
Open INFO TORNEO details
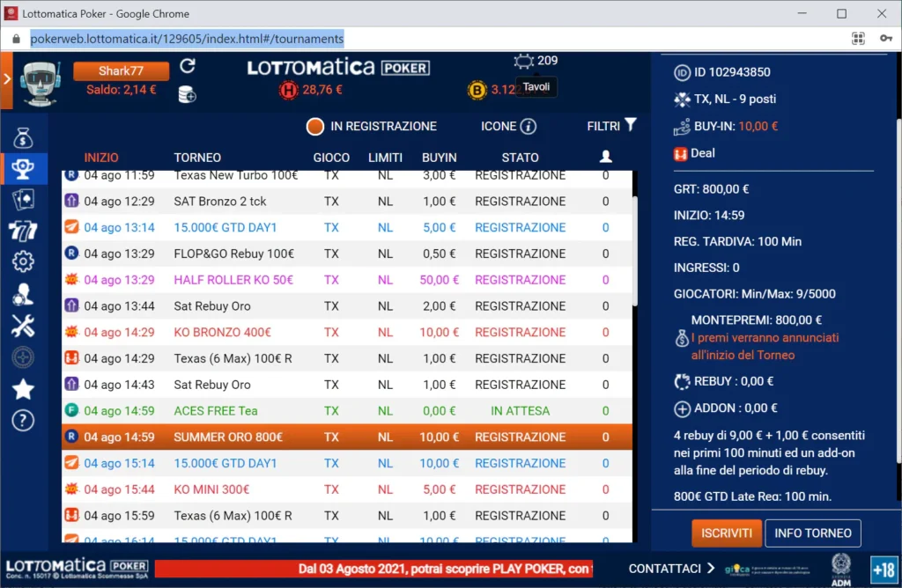[x=813, y=533]
